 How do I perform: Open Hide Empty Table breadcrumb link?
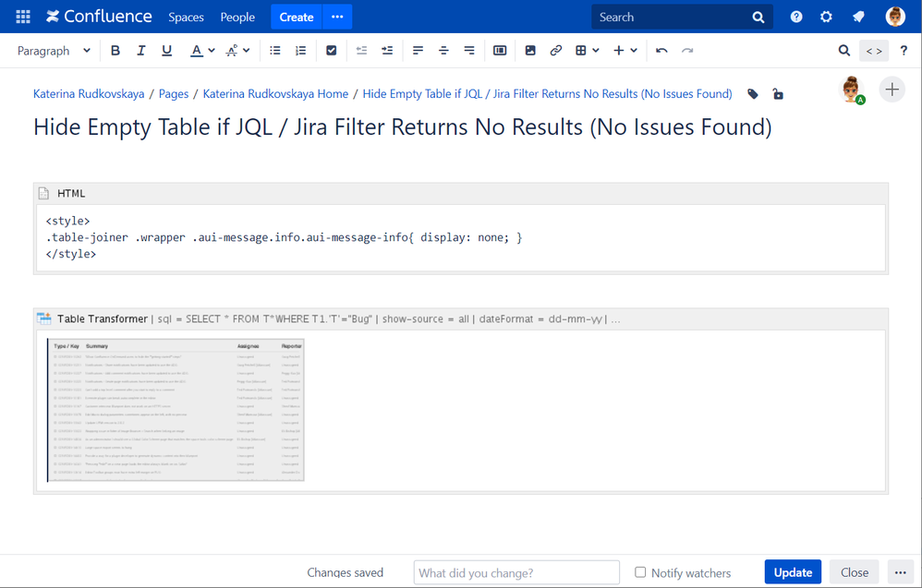(x=548, y=94)
